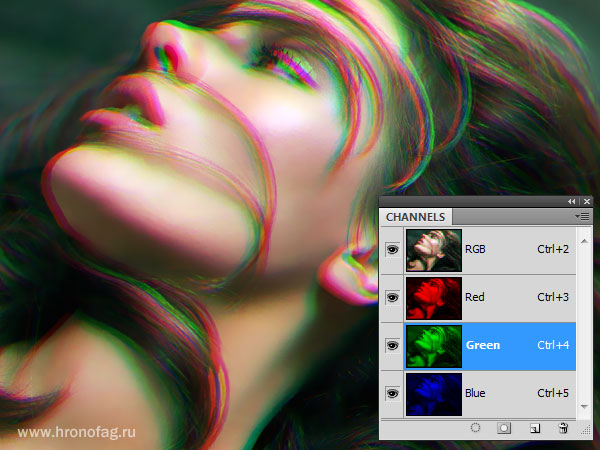Delete current channel trash icon
This screenshot has width=600, height=450.
pos(563,427)
